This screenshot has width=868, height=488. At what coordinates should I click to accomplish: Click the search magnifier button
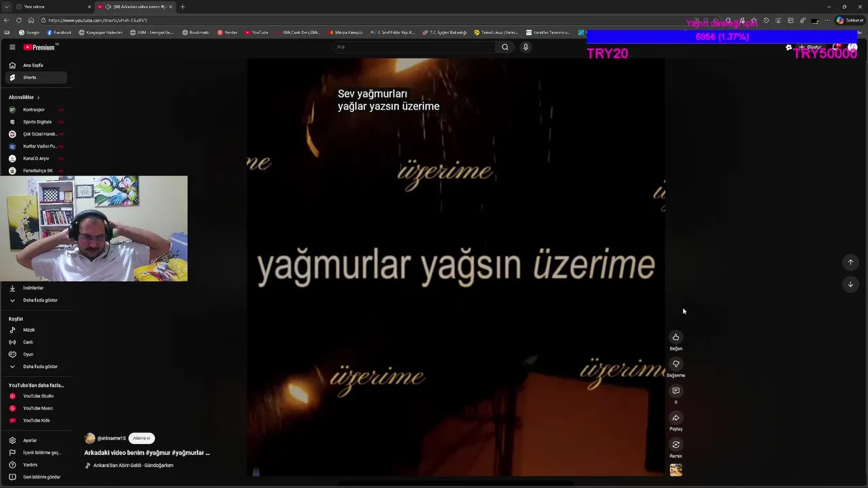(505, 47)
